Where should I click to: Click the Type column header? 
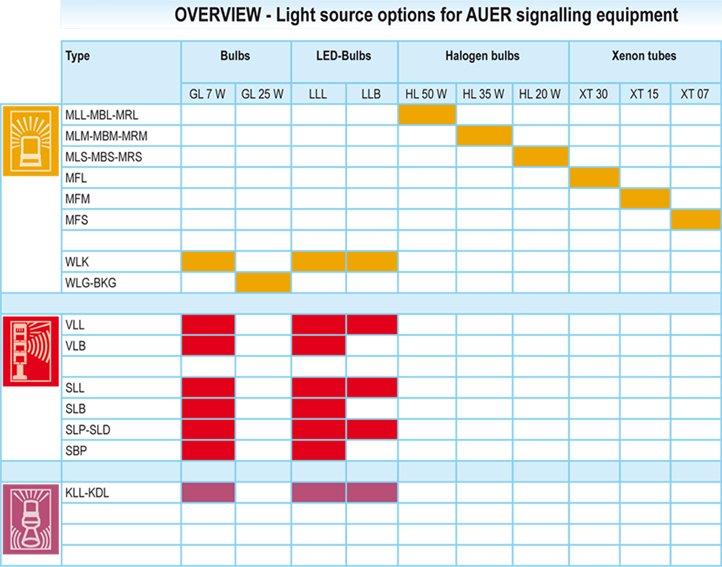(78, 56)
